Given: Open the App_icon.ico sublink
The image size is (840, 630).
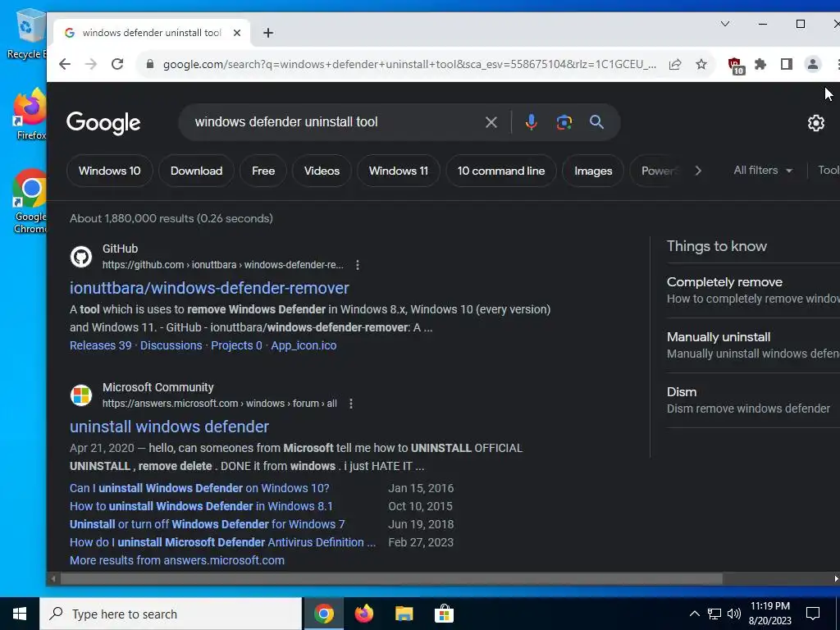Looking at the screenshot, I should pos(304,345).
